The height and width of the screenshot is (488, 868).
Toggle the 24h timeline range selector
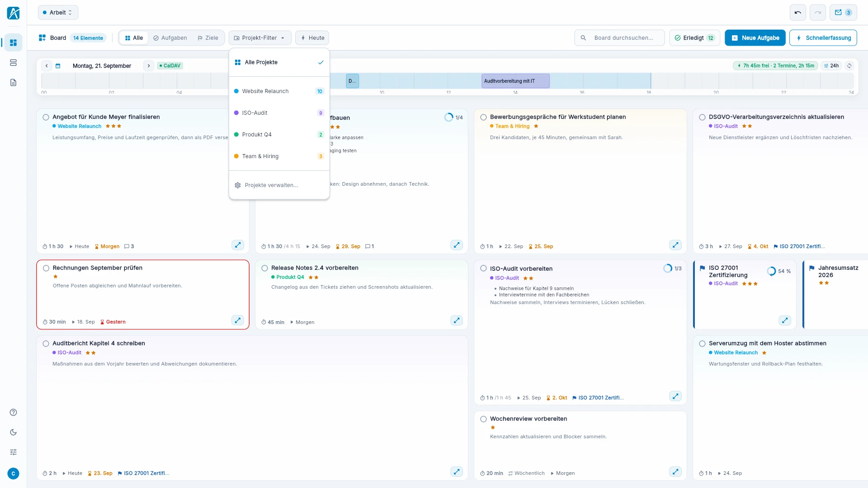(831, 66)
